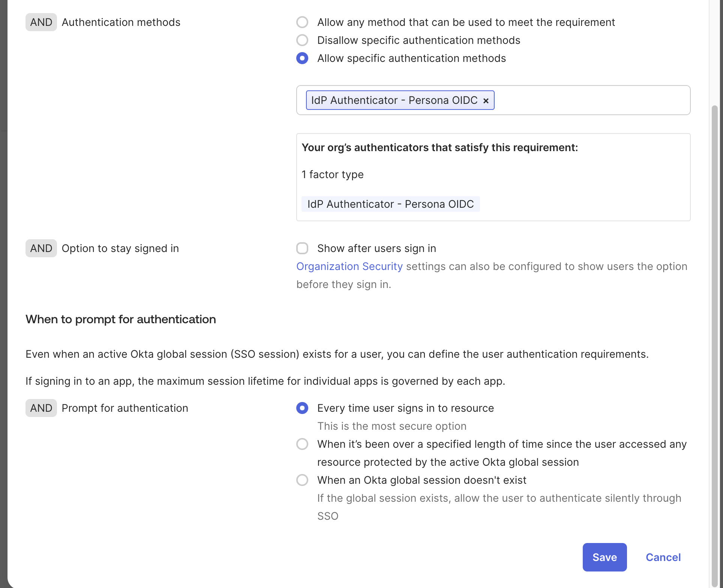The height and width of the screenshot is (588, 723).
Task: Select "Every time user signs in to resource"
Action: 302,408
